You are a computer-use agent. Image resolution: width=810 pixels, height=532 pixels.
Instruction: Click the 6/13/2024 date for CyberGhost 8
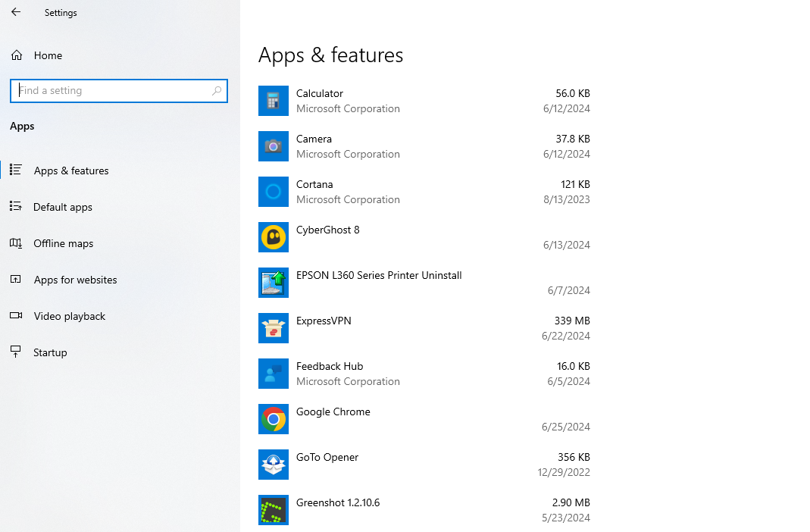pyautogui.click(x=566, y=245)
